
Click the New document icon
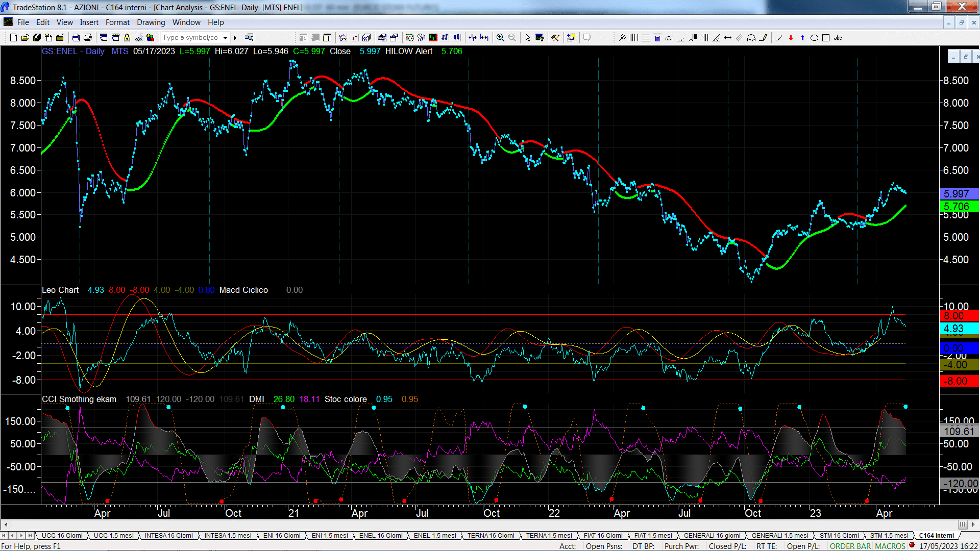pos(14,37)
